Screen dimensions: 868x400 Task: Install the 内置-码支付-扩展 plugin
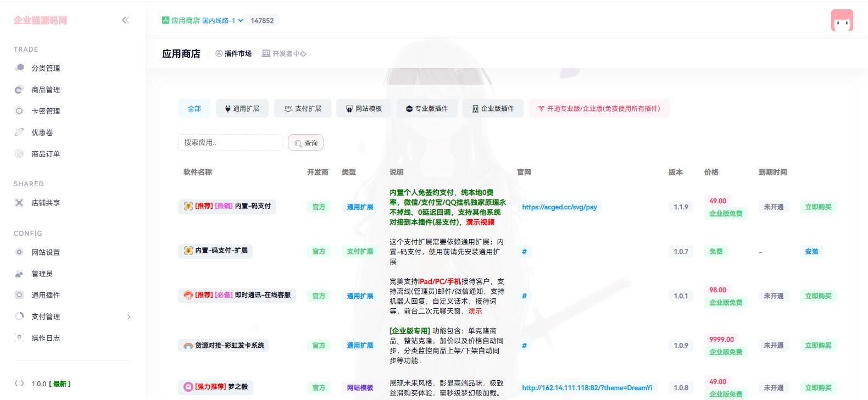811,252
